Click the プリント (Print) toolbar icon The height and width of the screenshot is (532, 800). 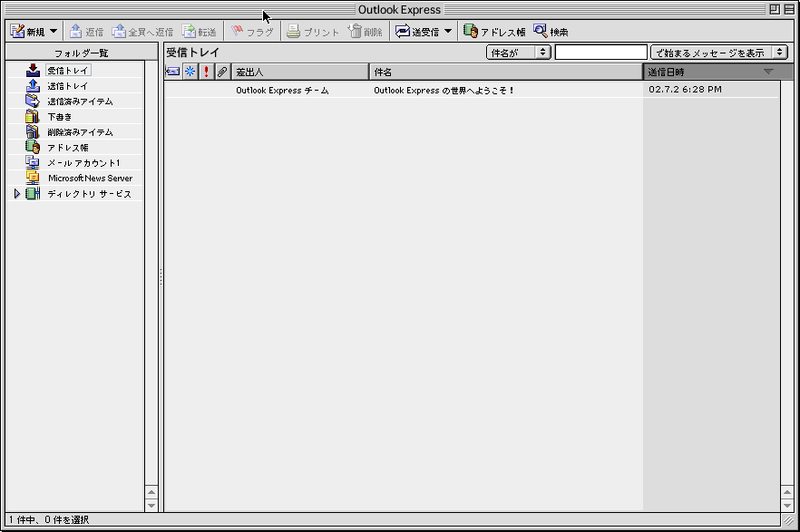[x=293, y=31]
